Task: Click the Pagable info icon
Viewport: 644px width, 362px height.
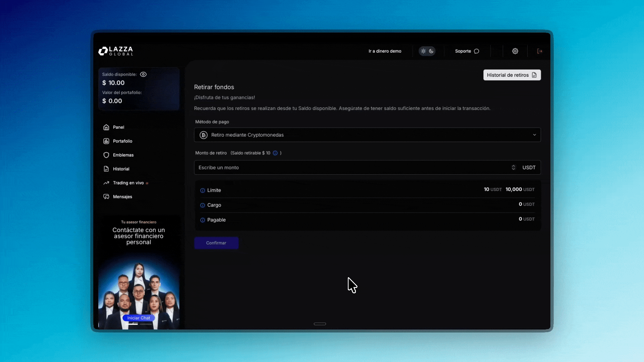Action: 203,220
